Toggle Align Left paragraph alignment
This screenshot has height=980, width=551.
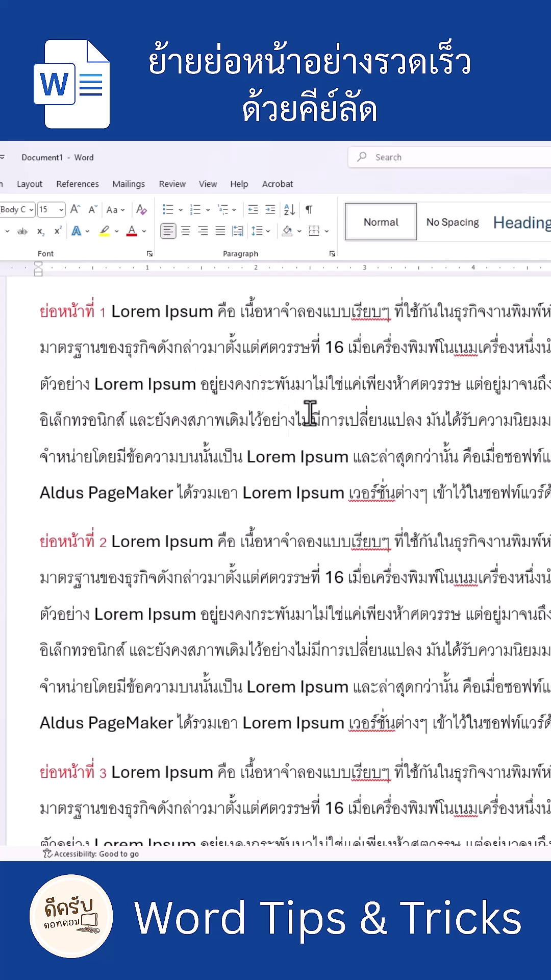click(168, 231)
